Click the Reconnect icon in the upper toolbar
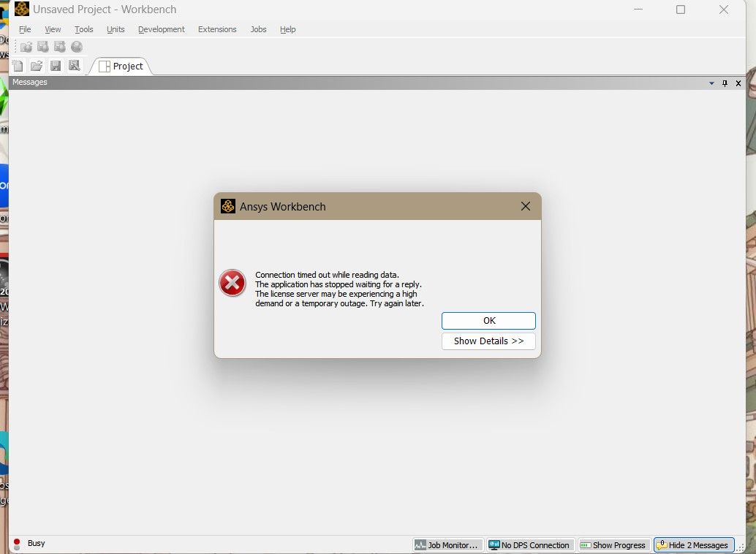The height and width of the screenshot is (554, 756). coord(43,47)
